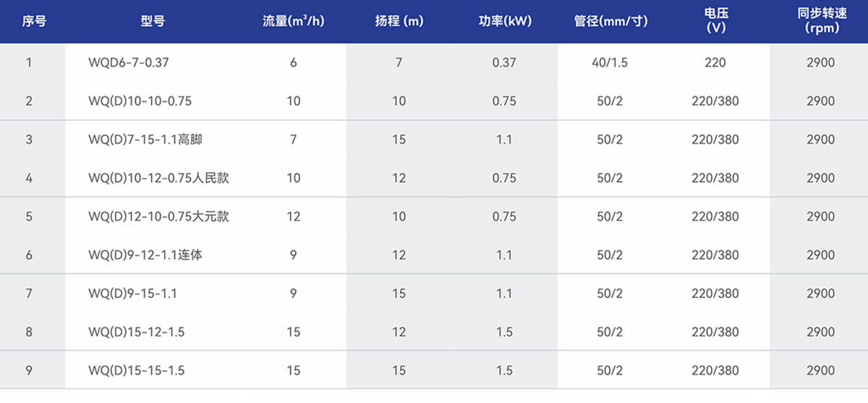
Task: Click the 40/1.5 pipe diameter cell
Action: tap(610, 63)
